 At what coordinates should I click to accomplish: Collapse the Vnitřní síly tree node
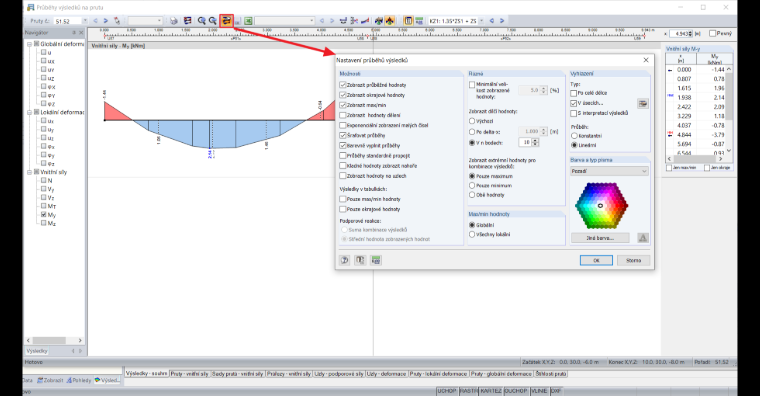click(29, 172)
